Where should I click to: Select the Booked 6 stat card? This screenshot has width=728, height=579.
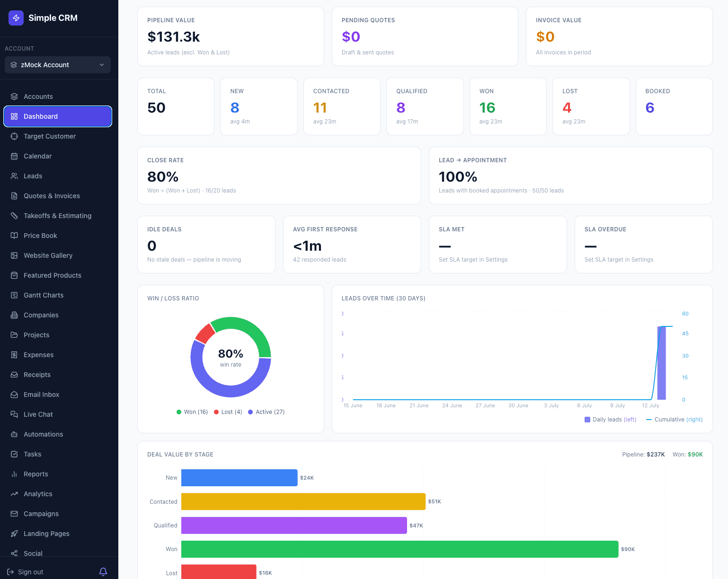(674, 106)
